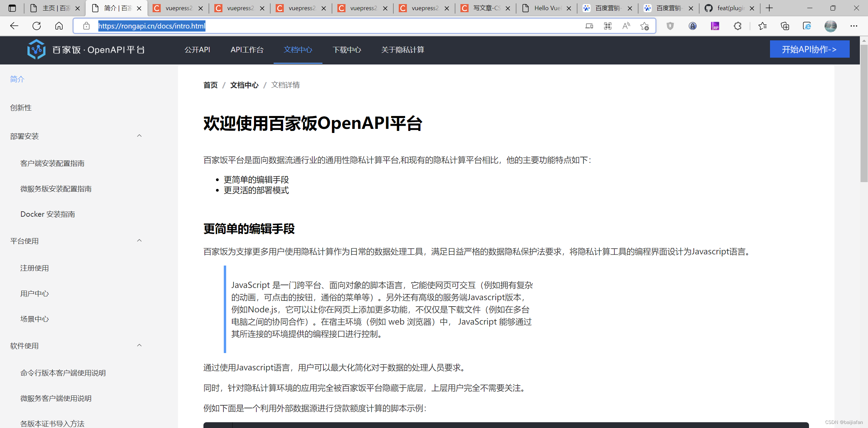Click the browser home icon
Viewport: 868px width, 428px height.
(x=59, y=26)
